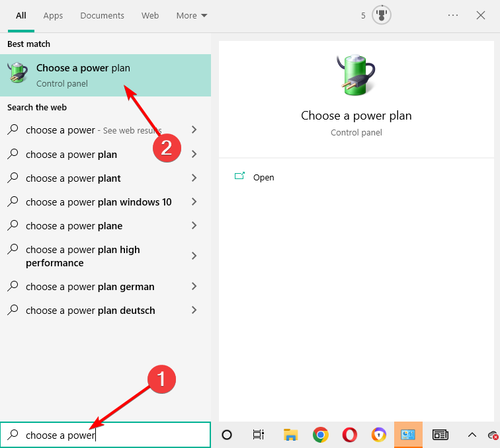This screenshot has width=500, height=448.
Task: Launch Google Chrome from the taskbar
Action: [321, 435]
